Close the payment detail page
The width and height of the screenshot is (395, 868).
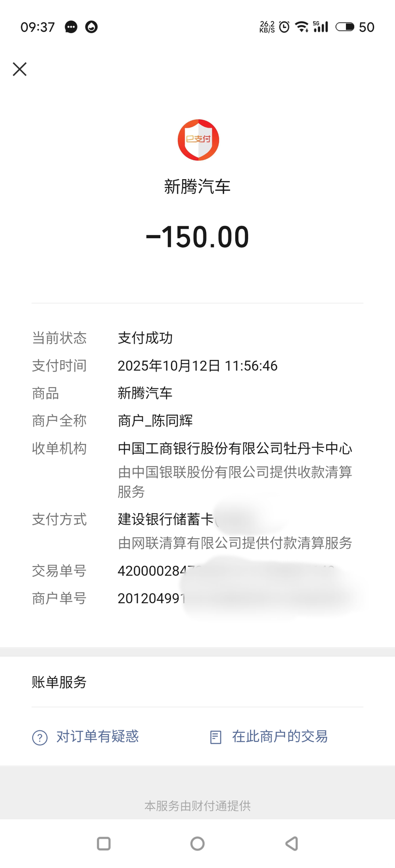point(20,69)
